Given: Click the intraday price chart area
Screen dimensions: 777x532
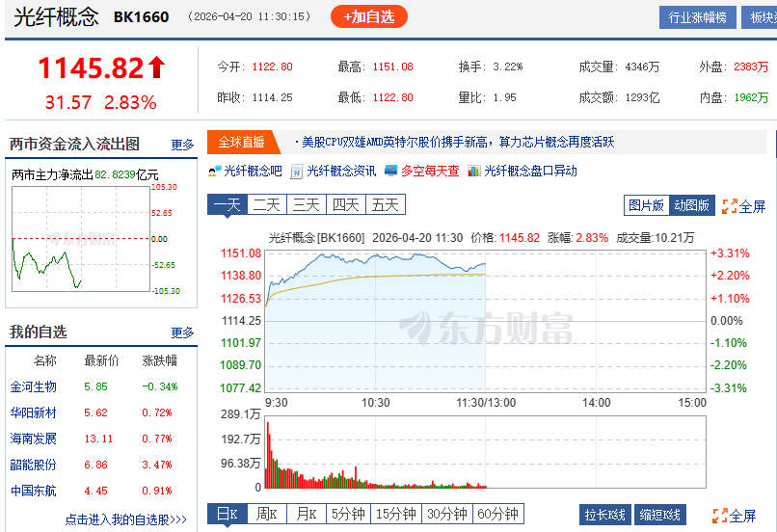Looking at the screenshot, I should [x=485, y=321].
